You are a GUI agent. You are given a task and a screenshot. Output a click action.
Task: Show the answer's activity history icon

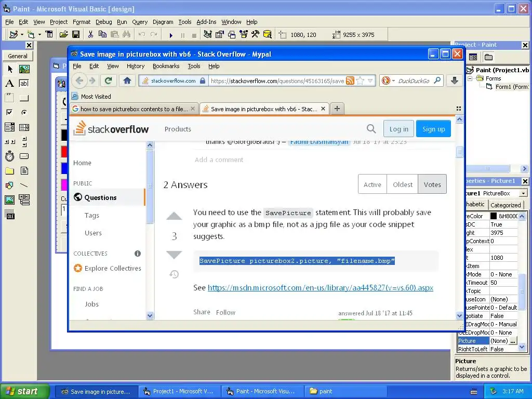[174, 274]
